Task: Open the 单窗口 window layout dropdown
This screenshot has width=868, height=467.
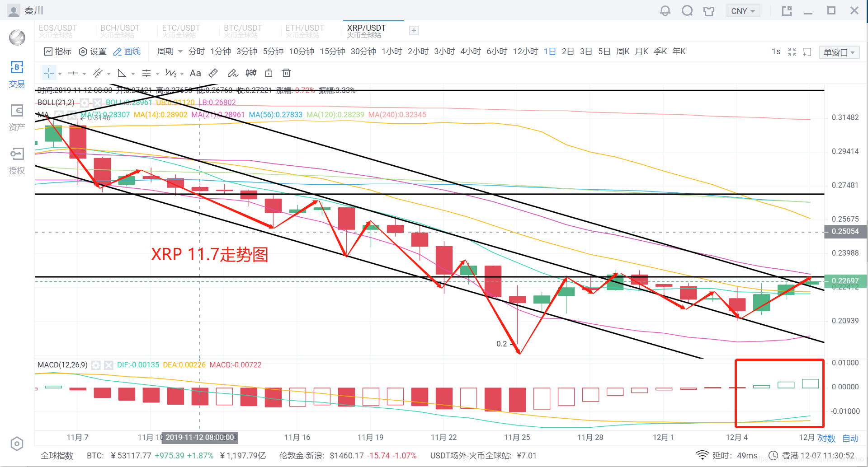Action: tap(839, 52)
